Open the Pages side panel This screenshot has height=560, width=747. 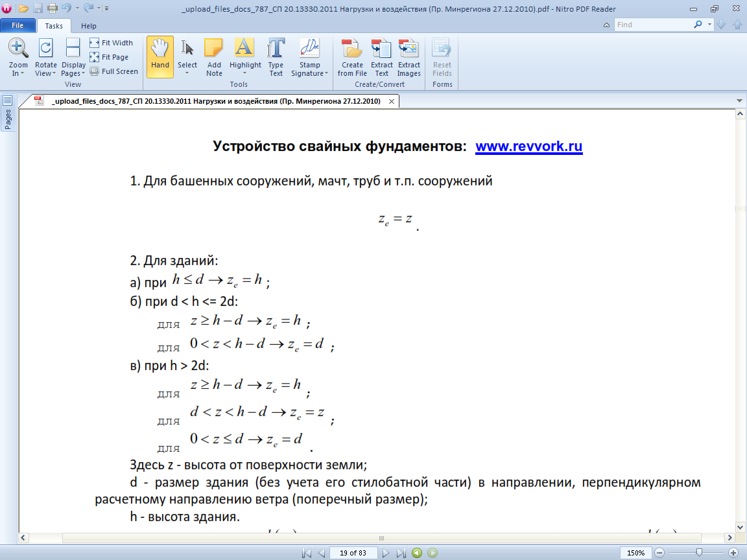pyautogui.click(x=8, y=112)
